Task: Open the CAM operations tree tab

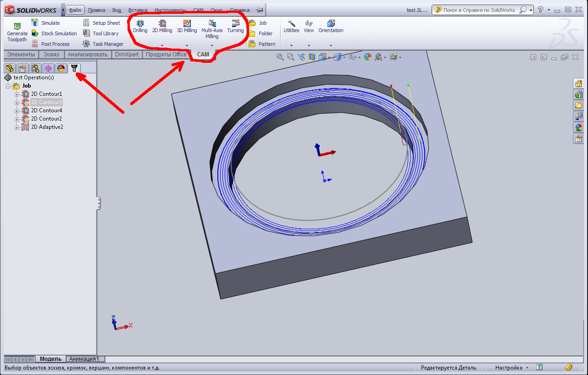Action: [74, 68]
